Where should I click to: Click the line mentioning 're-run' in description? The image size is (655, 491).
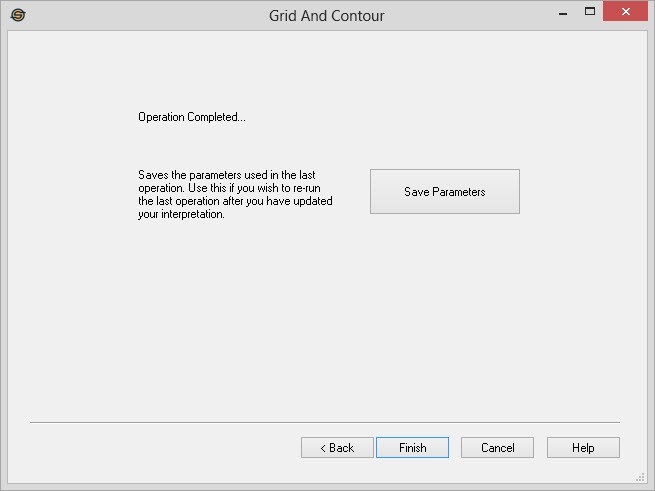point(236,188)
